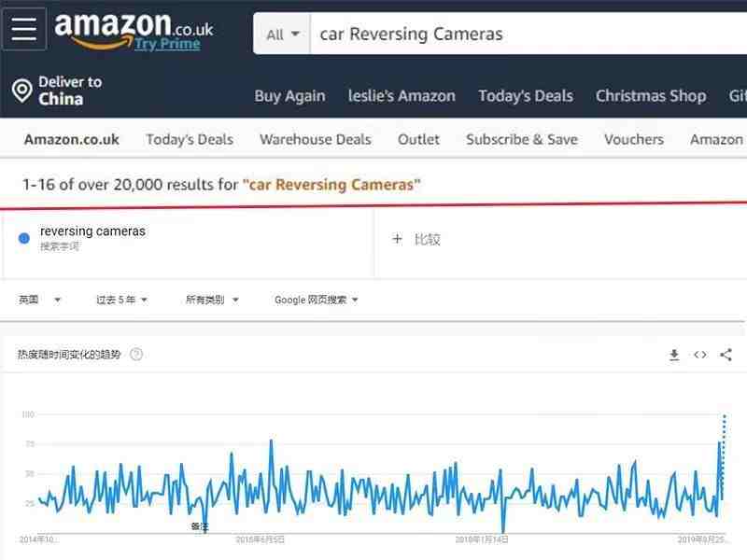747x560 pixels.
Task: Download the trend chart data
Action: click(x=674, y=355)
